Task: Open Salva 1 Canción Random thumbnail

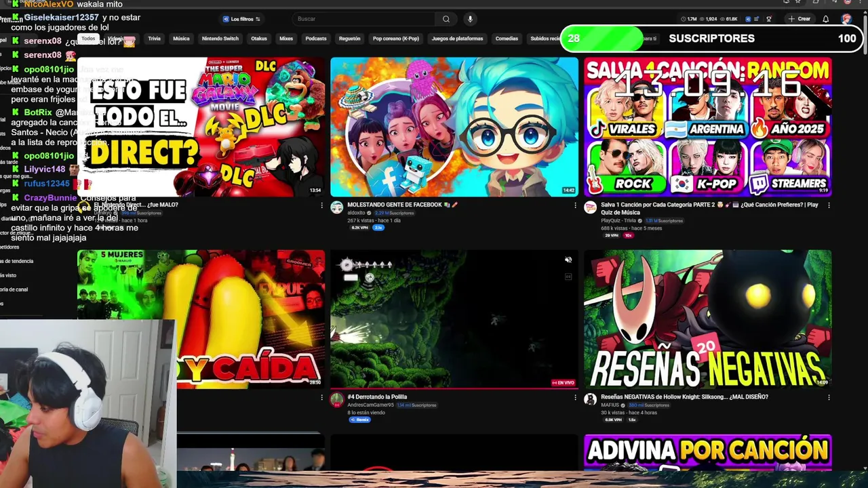Action: point(708,127)
